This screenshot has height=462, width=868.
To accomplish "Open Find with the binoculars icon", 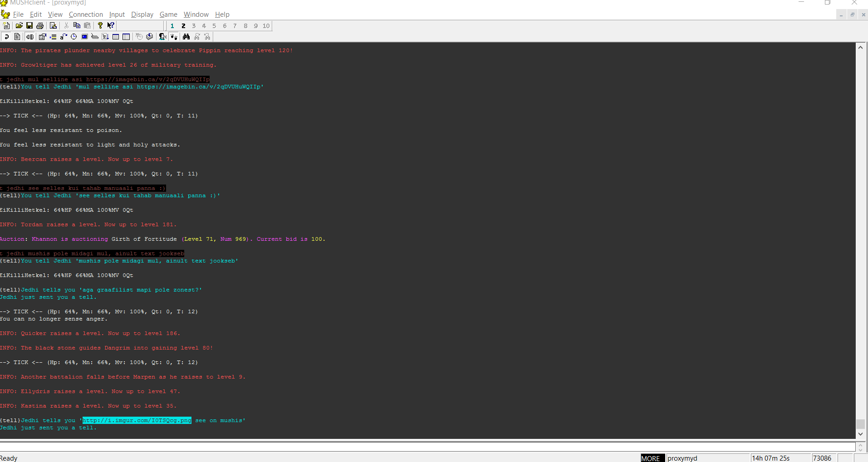I will (x=186, y=37).
